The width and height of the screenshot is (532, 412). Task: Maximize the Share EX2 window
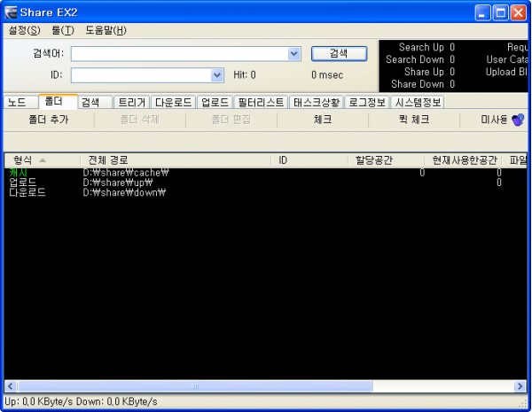coord(500,13)
